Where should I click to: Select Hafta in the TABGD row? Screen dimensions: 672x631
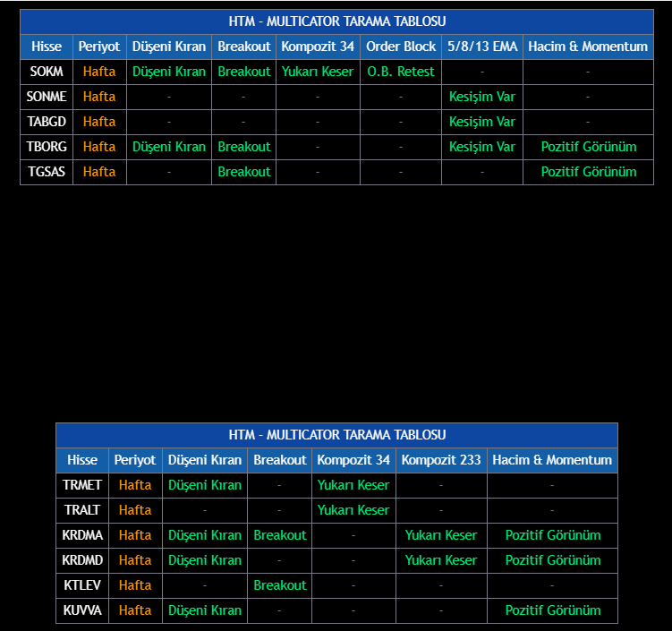(x=99, y=122)
